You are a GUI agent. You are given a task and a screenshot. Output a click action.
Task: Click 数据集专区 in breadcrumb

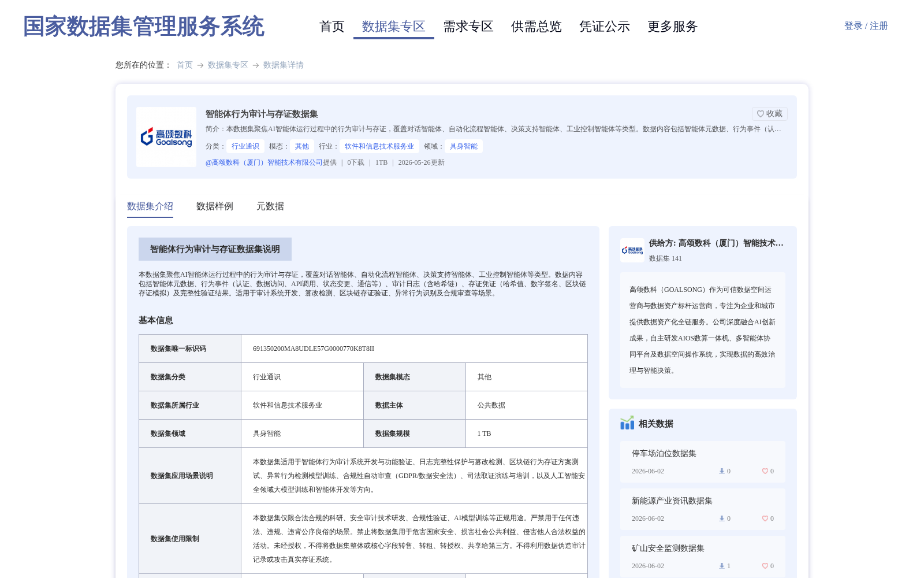coord(228,65)
